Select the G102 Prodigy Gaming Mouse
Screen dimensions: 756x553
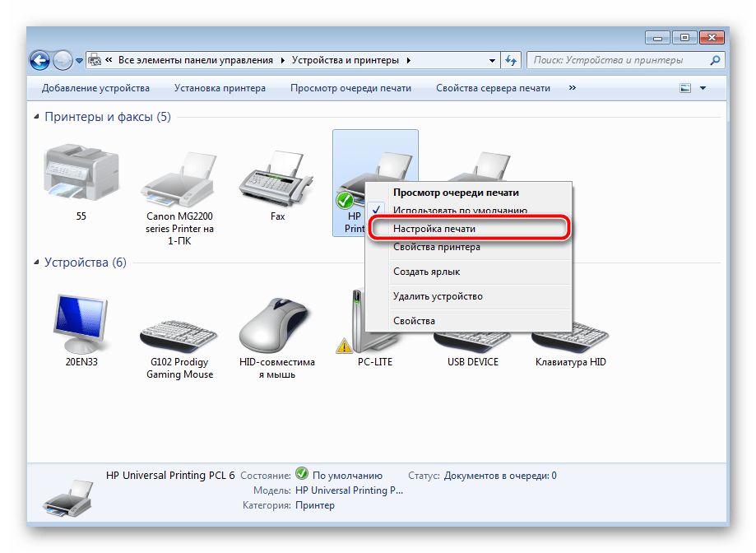[x=179, y=329]
